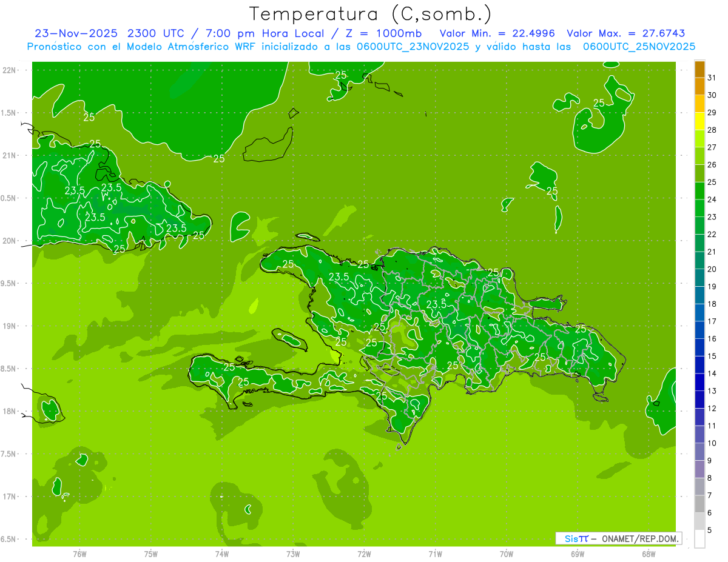This screenshot has height=562, width=728.
Task: Click the '68W' longitude axis label
Action: (x=649, y=554)
